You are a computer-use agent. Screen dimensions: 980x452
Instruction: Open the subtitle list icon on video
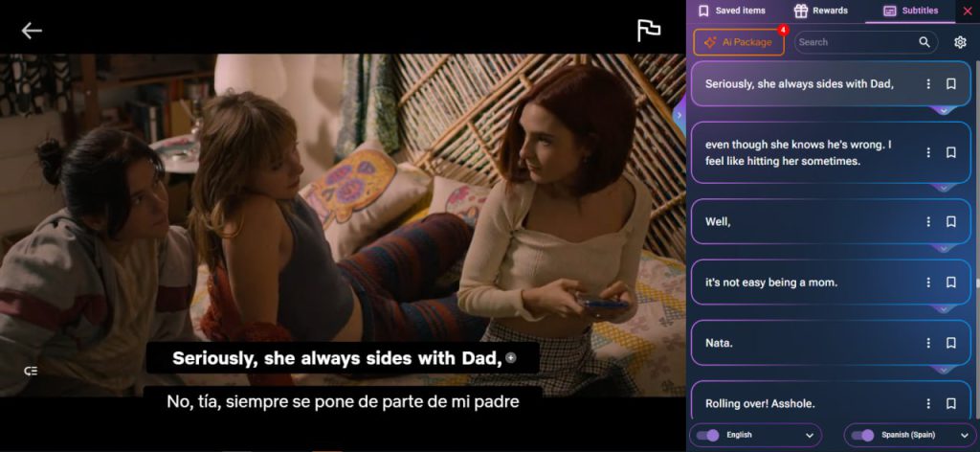click(x=31, y=371)
